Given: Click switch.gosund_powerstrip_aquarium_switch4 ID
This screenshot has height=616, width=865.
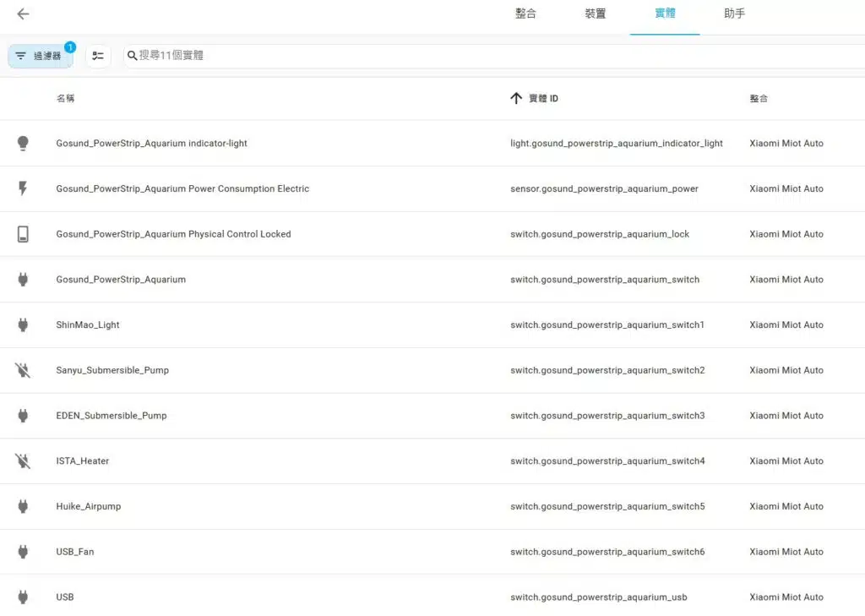Looking at the screenshot, I should (x=607, y=461).
